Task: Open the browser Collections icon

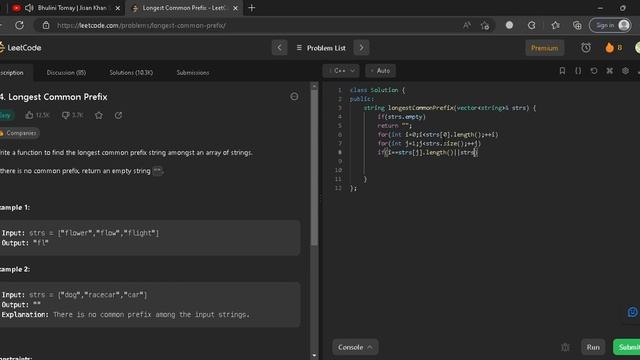Action: click(577, 25)
